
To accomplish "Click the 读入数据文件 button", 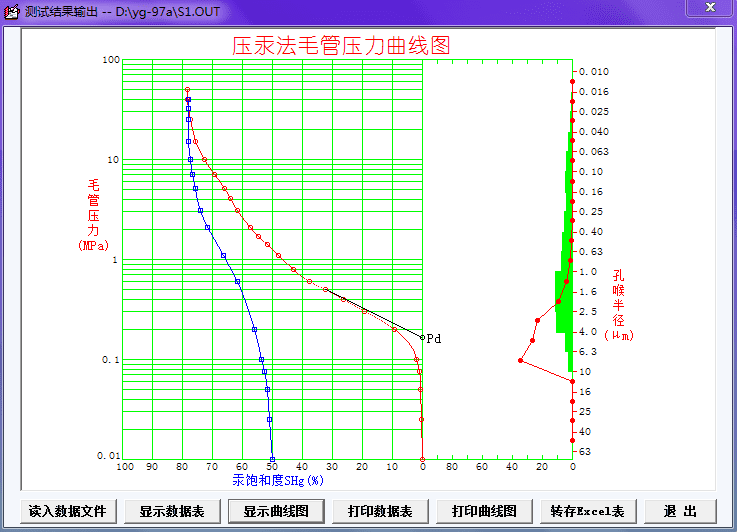I will point(67,511).
